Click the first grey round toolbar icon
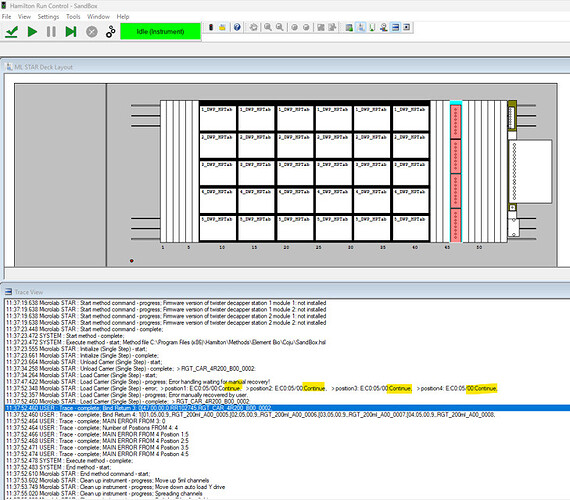Image resolution: width=570 pixels, height=500 pixels. [x=294, y=27]
